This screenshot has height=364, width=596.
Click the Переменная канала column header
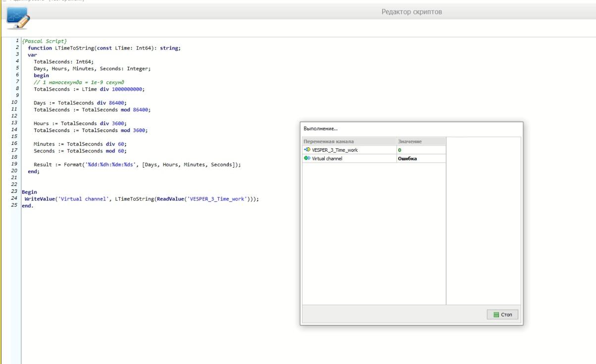pyautogui.click(x=349, y=141)
